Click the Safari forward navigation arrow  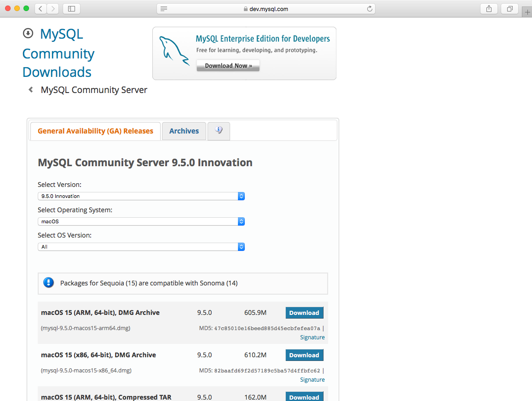pos(52,9)
